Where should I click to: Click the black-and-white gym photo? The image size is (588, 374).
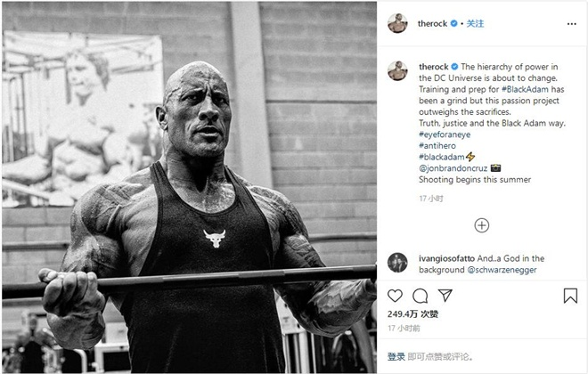click(189, 187)
